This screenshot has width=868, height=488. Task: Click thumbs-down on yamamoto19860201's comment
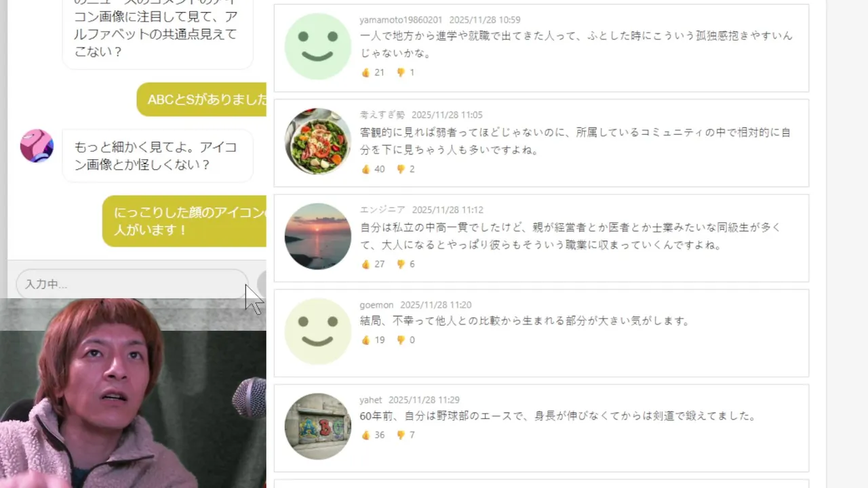[x=401, y=73]
